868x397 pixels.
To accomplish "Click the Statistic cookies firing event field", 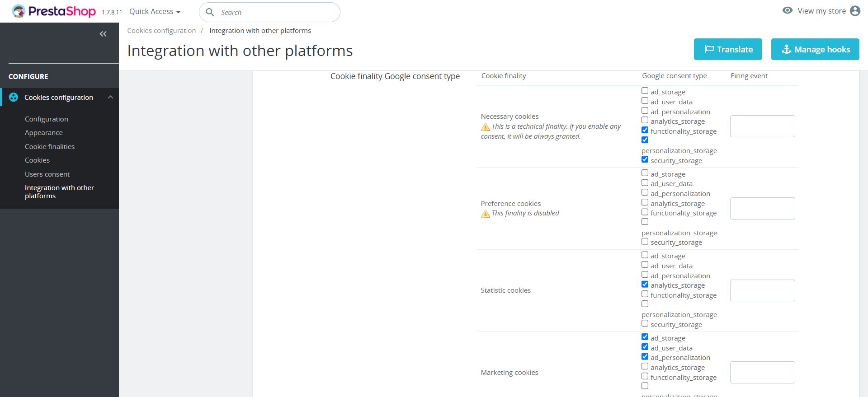I will (x=762, y=290).
